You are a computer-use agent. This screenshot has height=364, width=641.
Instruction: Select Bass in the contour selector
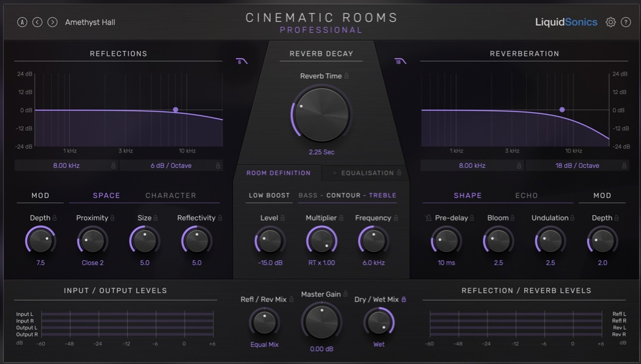tap(308, 195)
